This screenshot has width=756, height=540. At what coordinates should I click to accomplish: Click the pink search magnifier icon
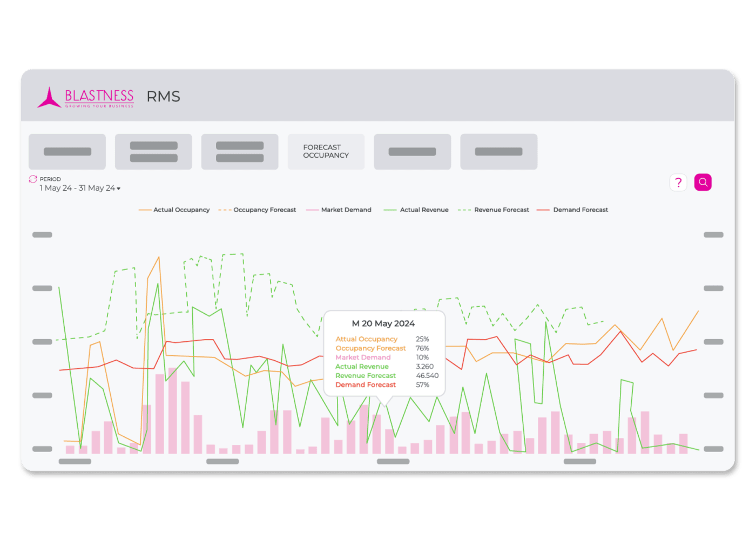(x=703, y=183)
